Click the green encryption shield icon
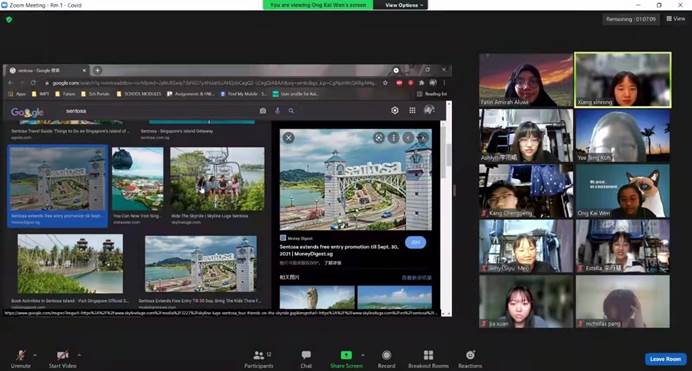The width and height of the screenshot is (692, 371). (x=9, y=19)
